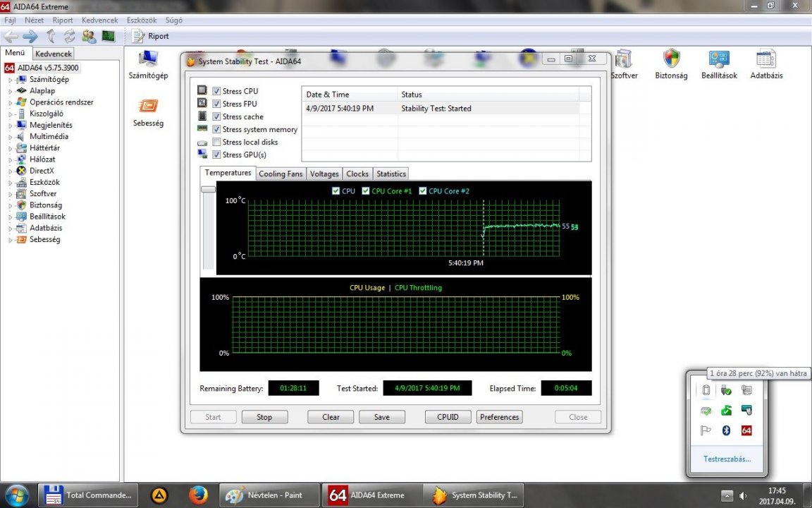Click the green monitor toolbar icon
The image size is (812, 508).
click(109, 36)
